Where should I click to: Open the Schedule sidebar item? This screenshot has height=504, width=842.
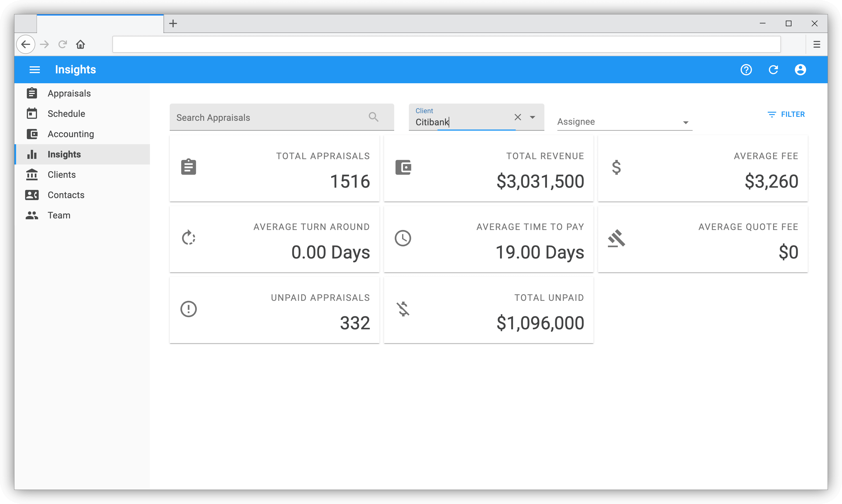pos(66,114)
